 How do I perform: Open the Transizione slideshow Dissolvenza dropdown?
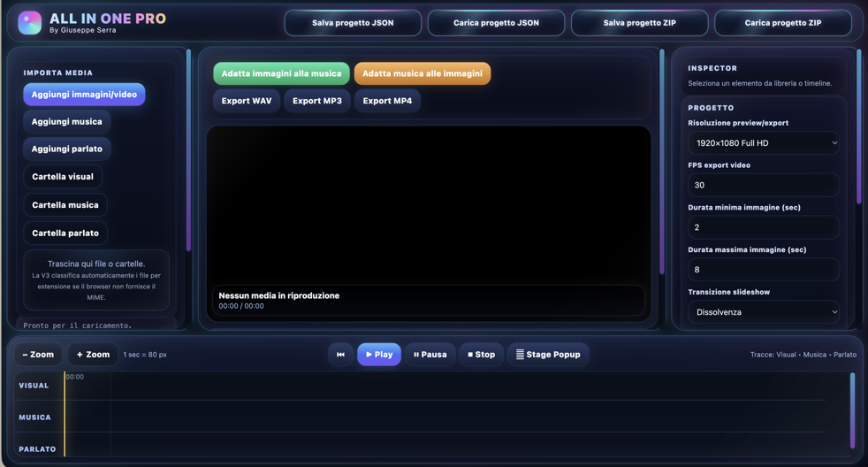[x=764, y=312]
